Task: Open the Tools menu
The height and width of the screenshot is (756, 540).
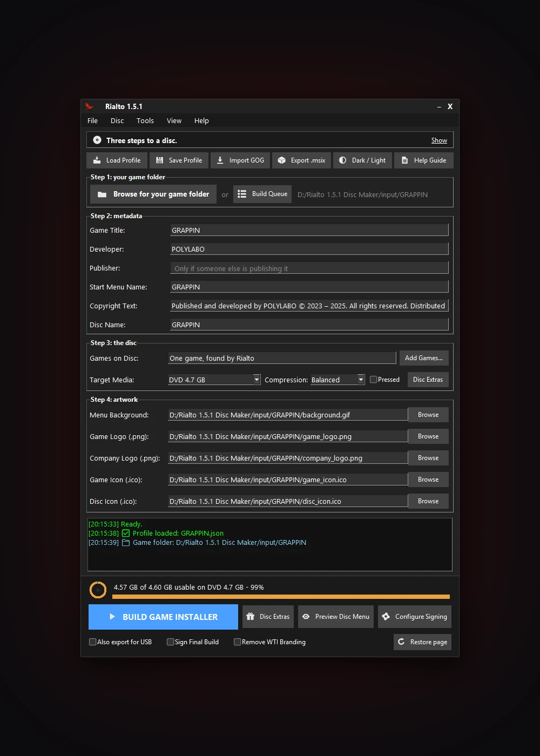Action: (145, 121)
